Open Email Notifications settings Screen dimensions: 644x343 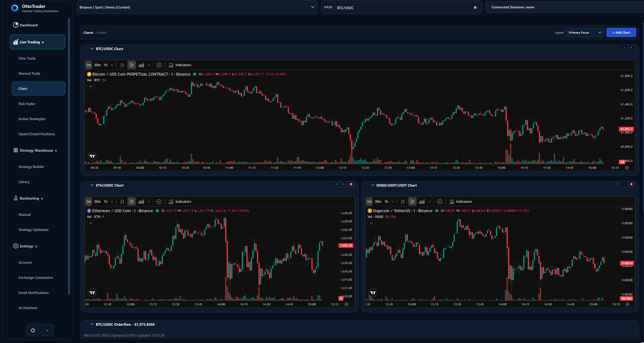(x=33, y=293)
